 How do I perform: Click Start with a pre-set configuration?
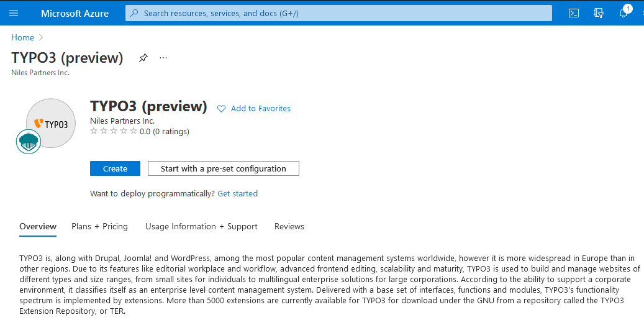click(224, 168)
